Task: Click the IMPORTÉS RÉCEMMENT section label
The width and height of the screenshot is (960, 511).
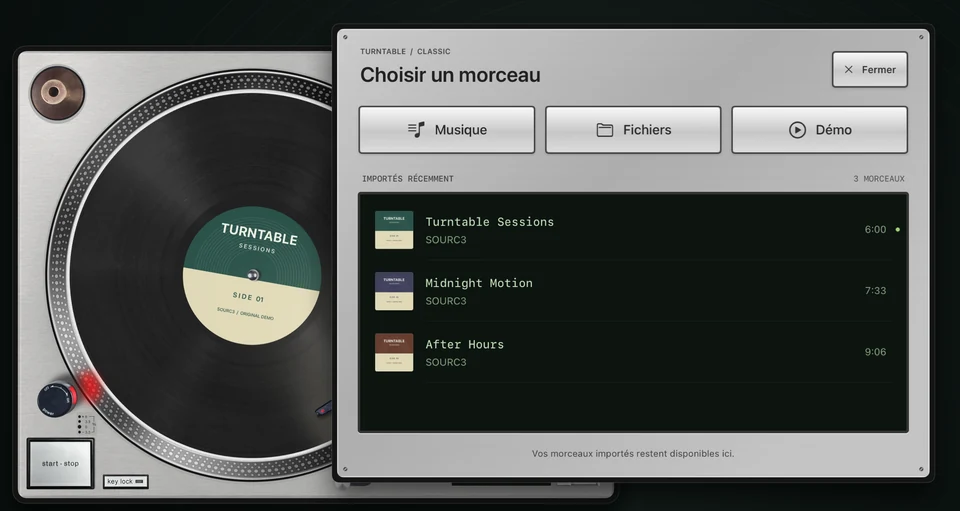Action: point(408,179)
